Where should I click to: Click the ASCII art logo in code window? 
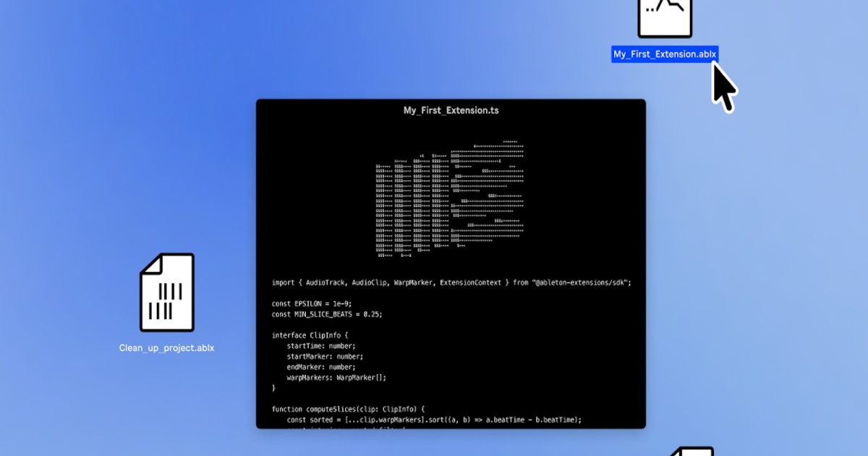(x=450, y=199)
